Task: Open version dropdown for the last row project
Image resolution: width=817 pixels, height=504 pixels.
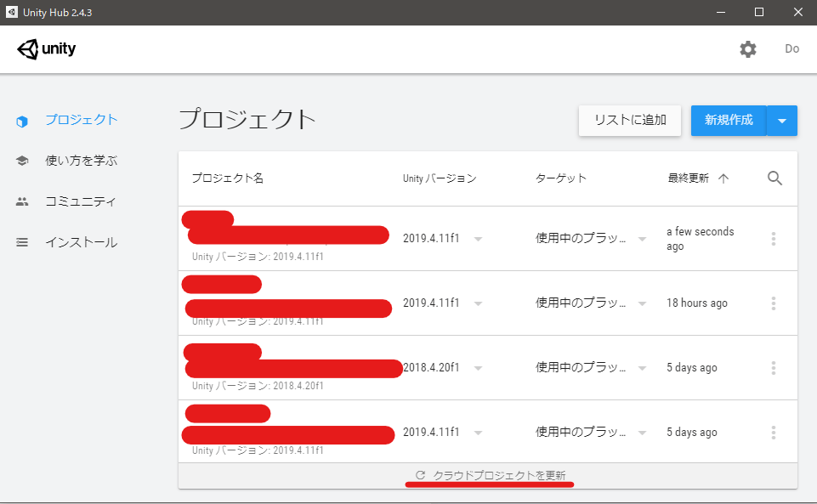Action: point(478,433)
